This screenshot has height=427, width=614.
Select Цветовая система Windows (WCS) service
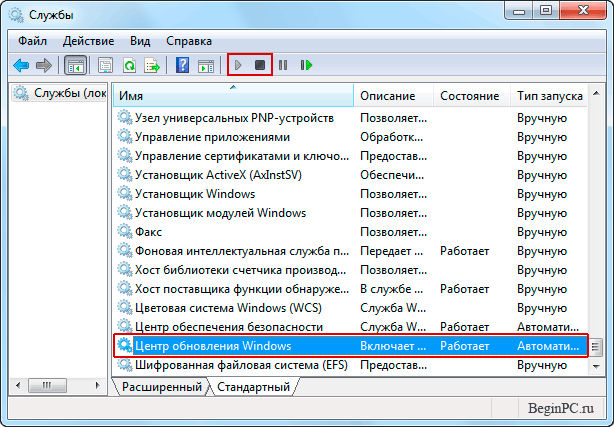[x=351, y=308]
